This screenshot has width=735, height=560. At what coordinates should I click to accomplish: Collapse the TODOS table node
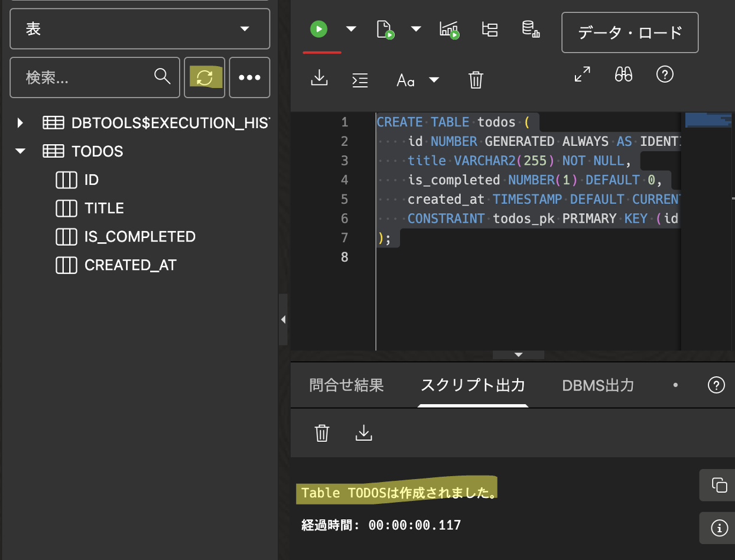(21, 151)
